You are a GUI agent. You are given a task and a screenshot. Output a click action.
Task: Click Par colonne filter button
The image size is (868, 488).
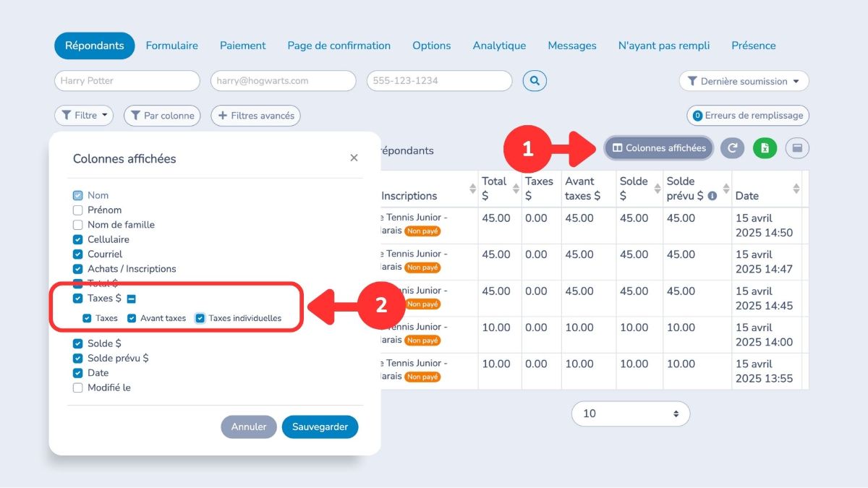[x=163, y=115]
